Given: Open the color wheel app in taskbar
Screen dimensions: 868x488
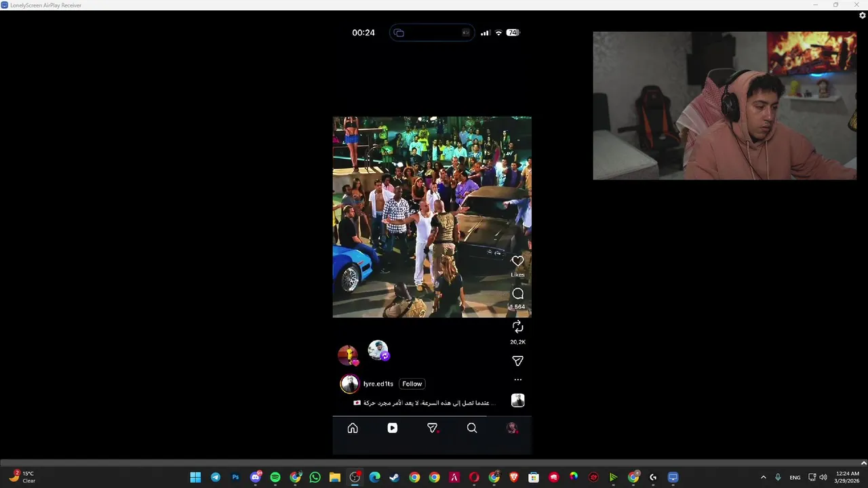Looking at the screenshot, I should (x=574, y=477).
